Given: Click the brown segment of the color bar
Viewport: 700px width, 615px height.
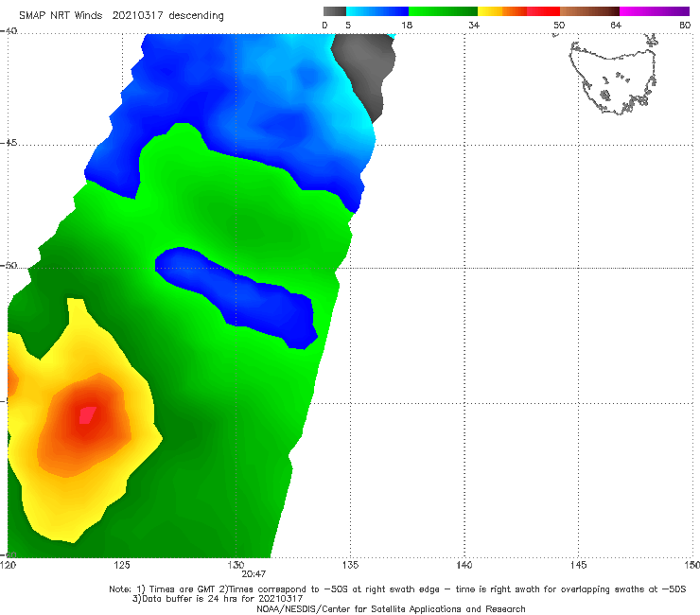Looking at the screenshot, I should coord(589,11).
